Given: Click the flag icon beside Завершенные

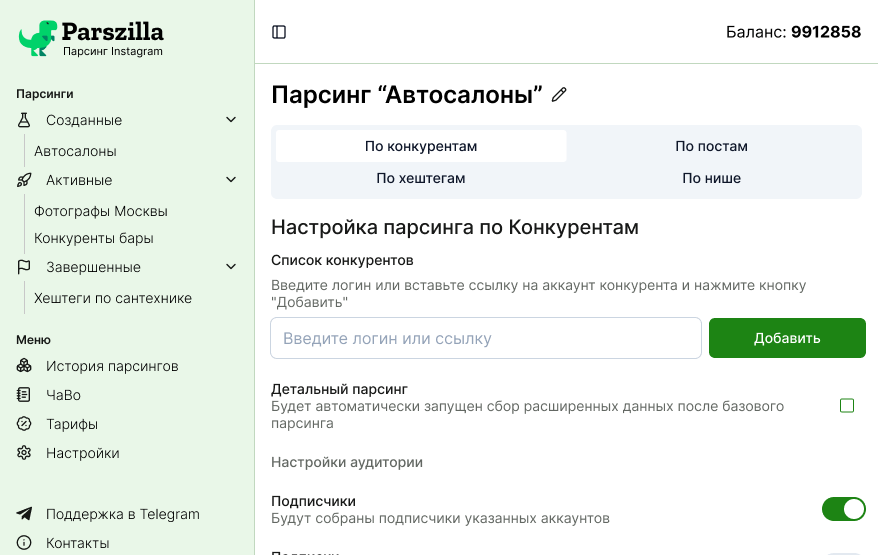Looking at the screenshot, I should pyautogui.click(x=24, y=267).
